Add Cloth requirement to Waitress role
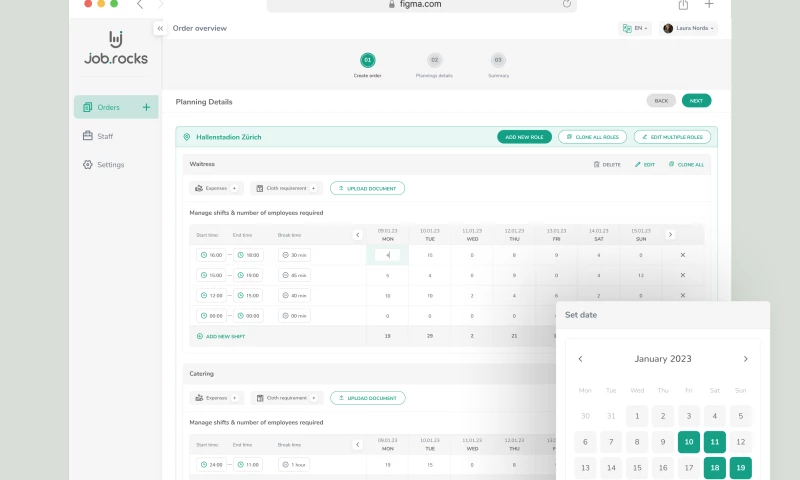 coord(313,188)
